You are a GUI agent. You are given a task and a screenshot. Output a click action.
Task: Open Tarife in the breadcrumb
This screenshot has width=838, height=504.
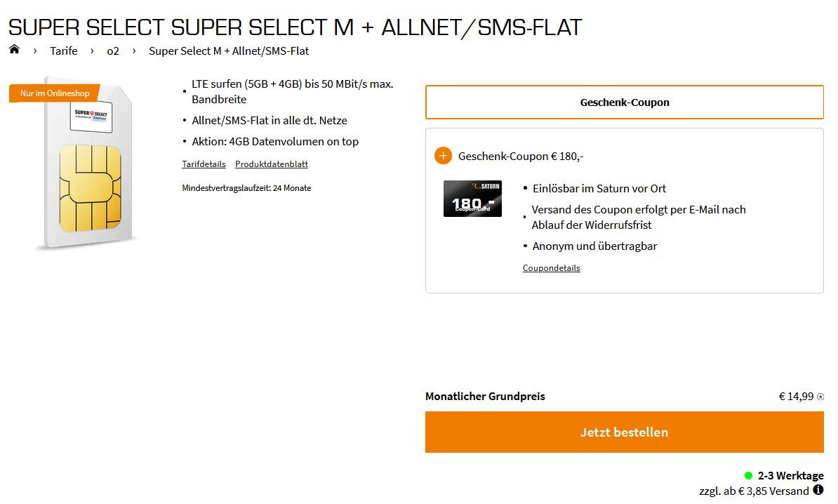[x=64, y=51]
